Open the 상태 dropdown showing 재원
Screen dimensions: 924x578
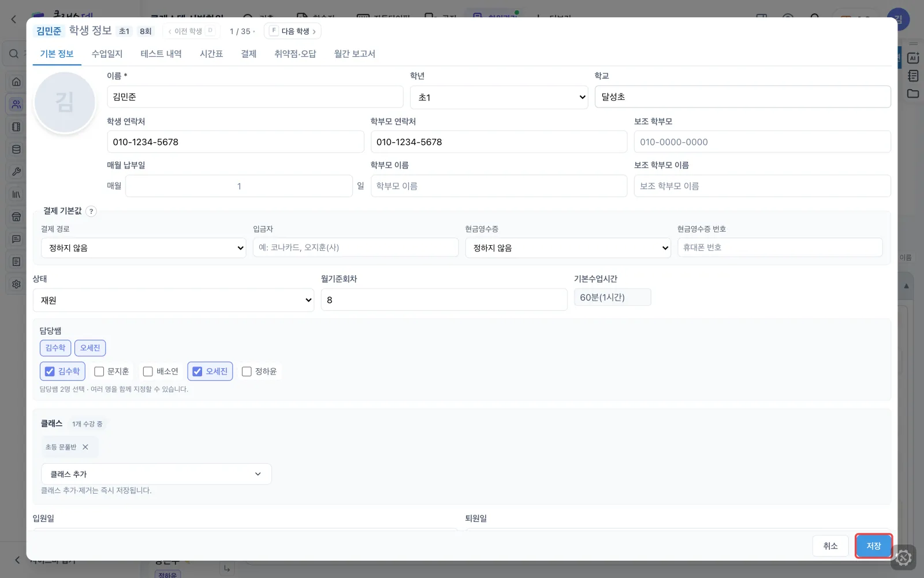(173, 300)
